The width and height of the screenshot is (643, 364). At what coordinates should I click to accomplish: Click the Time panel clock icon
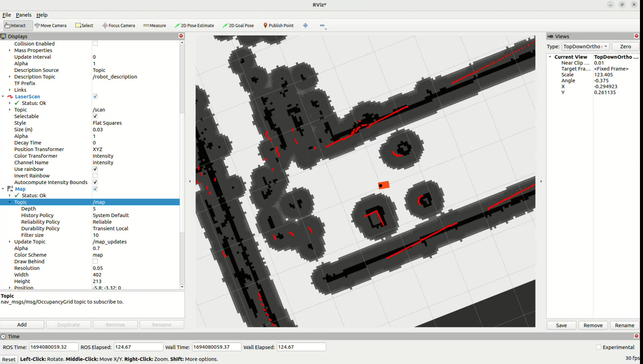coord(3,336)
